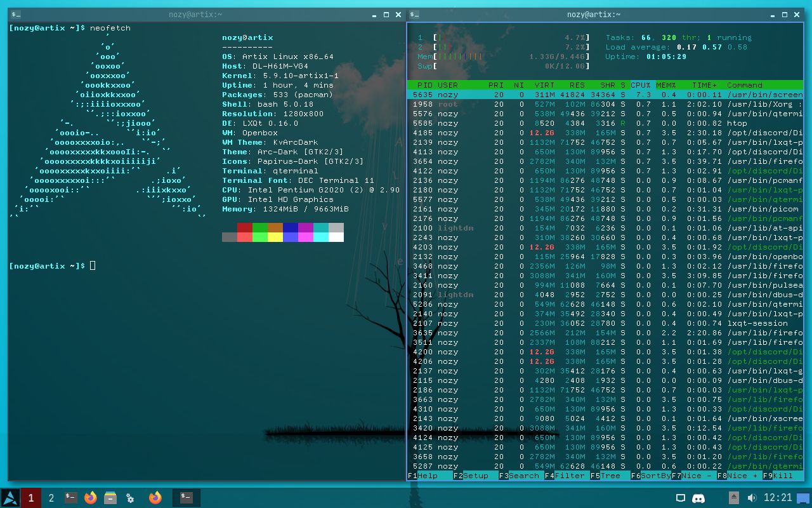Switch to desktop 2 in the pager
This screenshot has width=812, height=508.
51,498
